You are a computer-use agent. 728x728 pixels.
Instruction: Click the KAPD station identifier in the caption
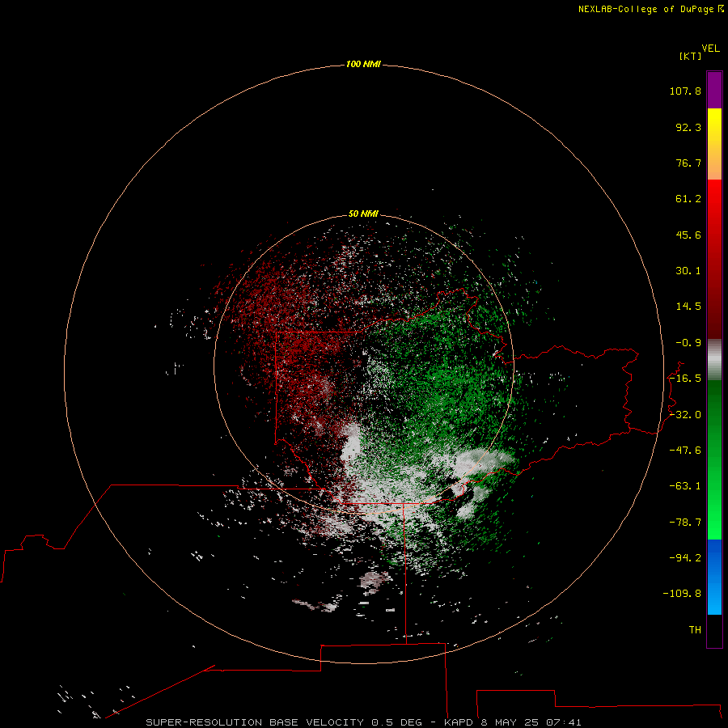(459, 722)
